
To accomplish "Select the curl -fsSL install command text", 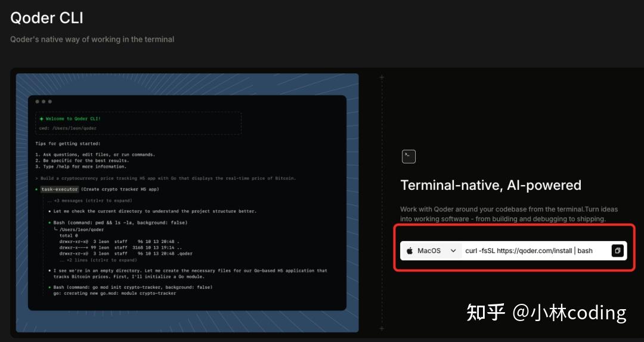I will [x=529, y=251].
